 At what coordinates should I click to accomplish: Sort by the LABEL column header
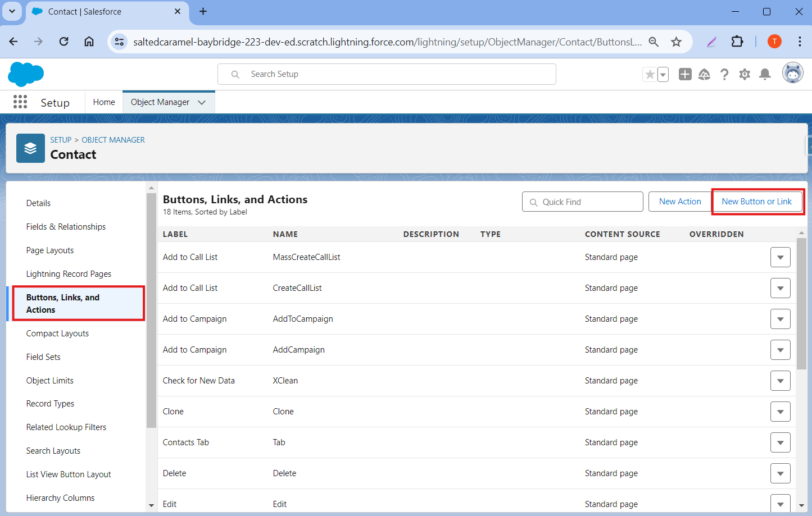pos(175,234)
